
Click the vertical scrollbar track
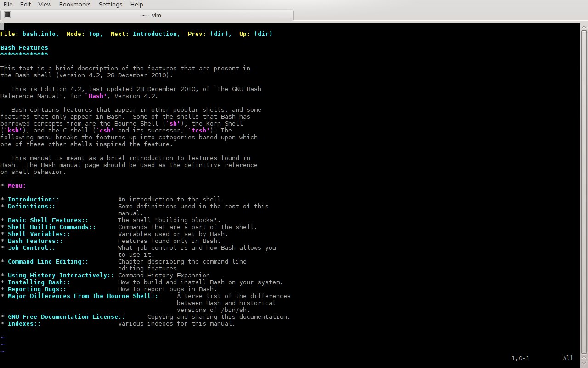pyautogui.click(x=584, y=193)
